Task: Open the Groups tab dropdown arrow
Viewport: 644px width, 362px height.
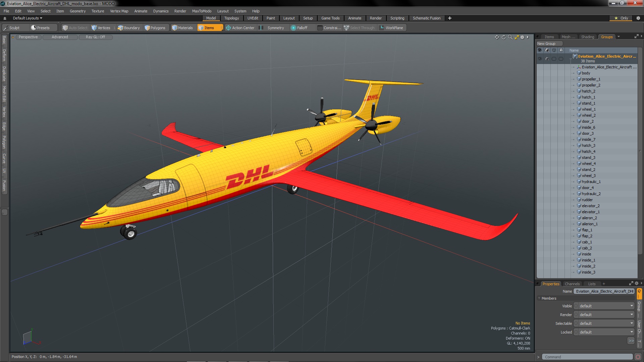Action: [x=619, y=37]
